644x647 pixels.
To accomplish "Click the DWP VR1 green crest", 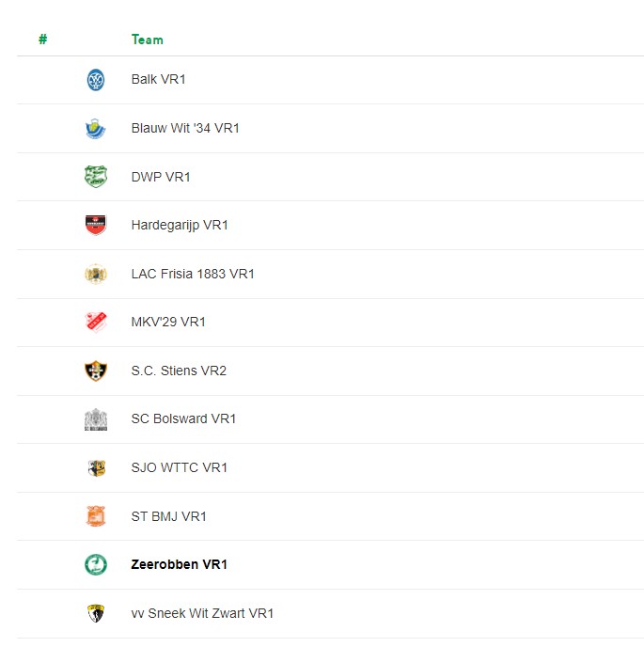I will 96,177.
